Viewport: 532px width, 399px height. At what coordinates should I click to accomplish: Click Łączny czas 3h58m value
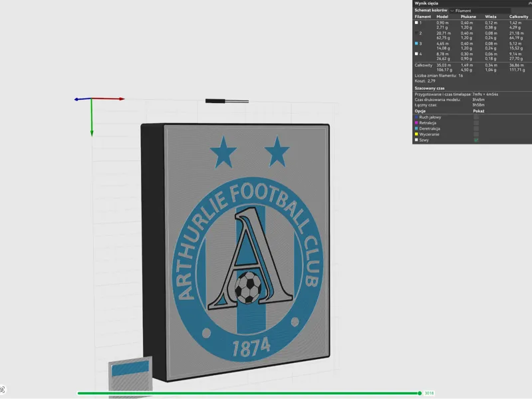point(478,105)
